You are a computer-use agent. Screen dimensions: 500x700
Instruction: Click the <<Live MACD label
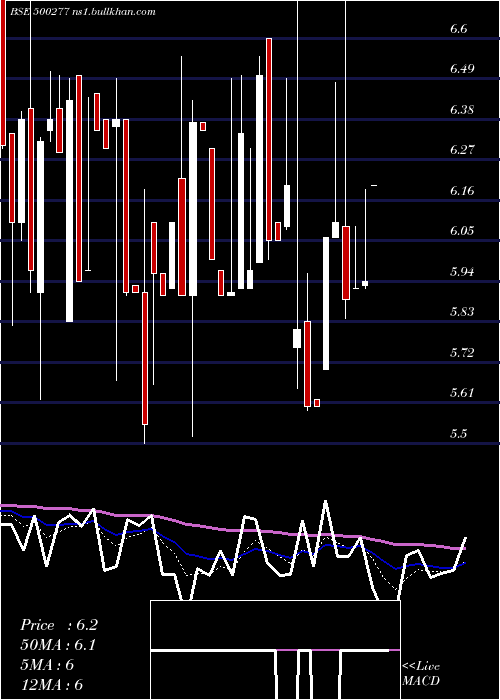[421, 674]
